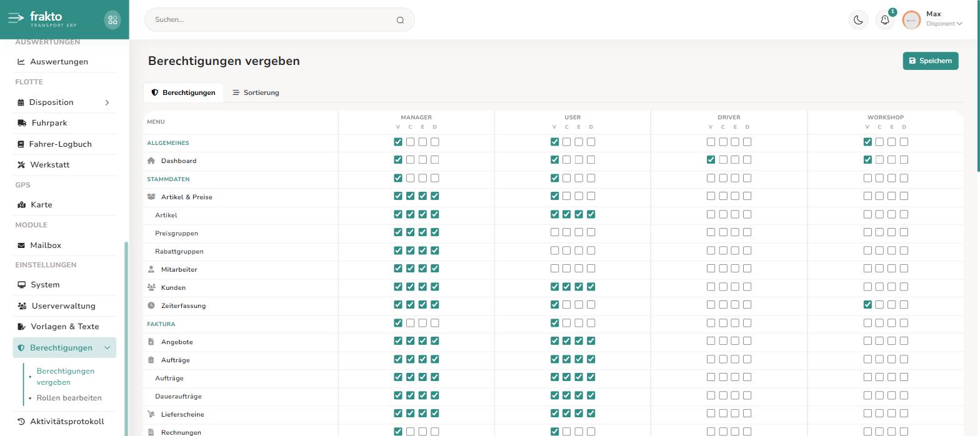Image resolution: width=980 pixels, height=436 pixels.
Task: Click the Userverwaltung people icon
Action: tap(22, 306)
